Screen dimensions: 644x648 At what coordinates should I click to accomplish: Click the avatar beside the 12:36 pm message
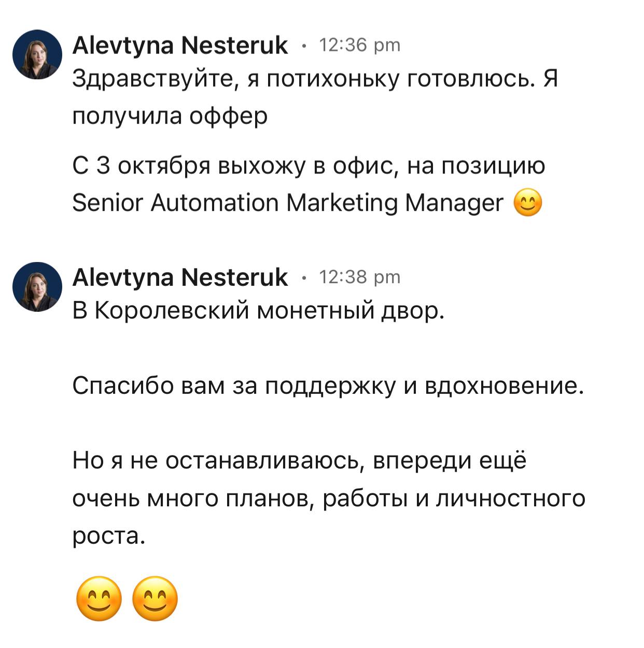[x=37, y=54]
